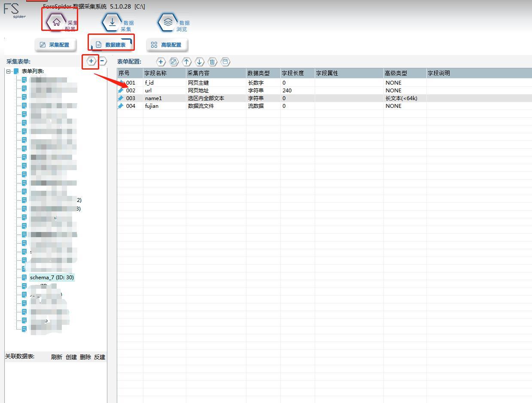The height and width of the screenshot is (403, 532).
Task: Add a new field in 表单配置 toolbar
Action: (161, 62)
